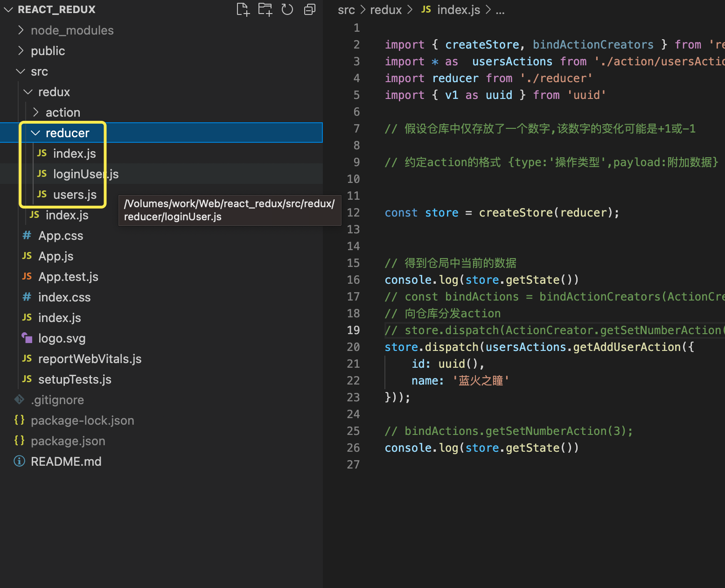This screenshot has height=588, width=725.
Task: Open index.js directly under redux folder
Action: 67,215
